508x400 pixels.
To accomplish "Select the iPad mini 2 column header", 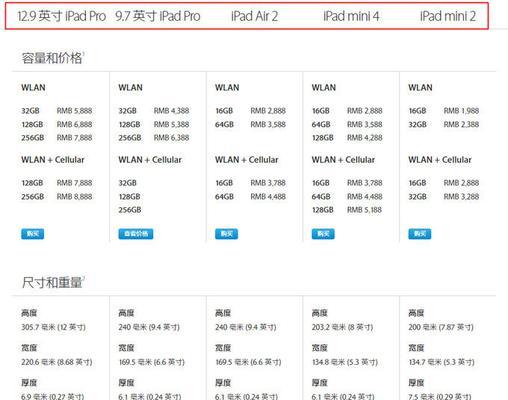I will pos(448,16).
